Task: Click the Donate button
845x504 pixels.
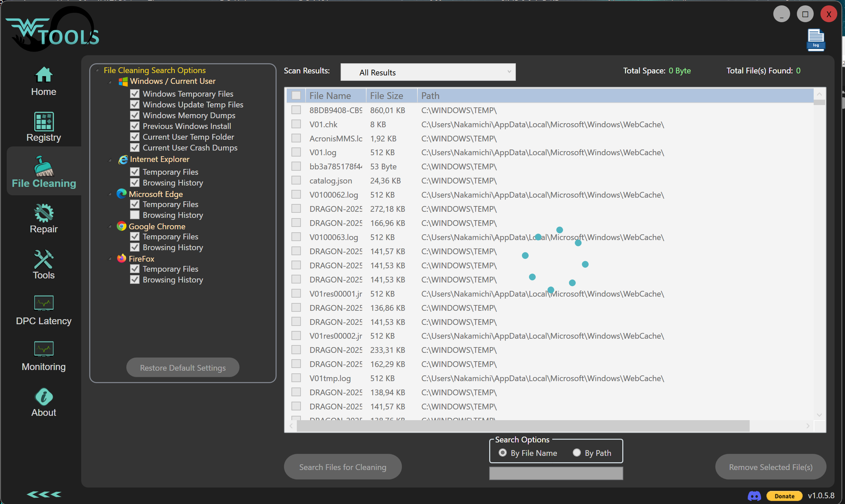Action: click(x=784, y=496)
